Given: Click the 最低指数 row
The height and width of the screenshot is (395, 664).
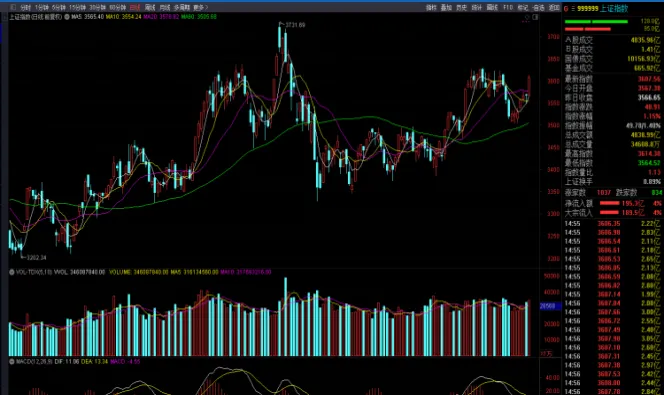Looking at the screenshot, I should point(612,163).
